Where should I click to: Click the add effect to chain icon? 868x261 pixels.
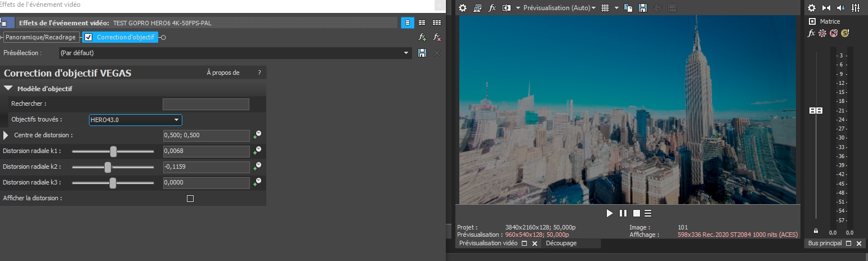(422, 37)
